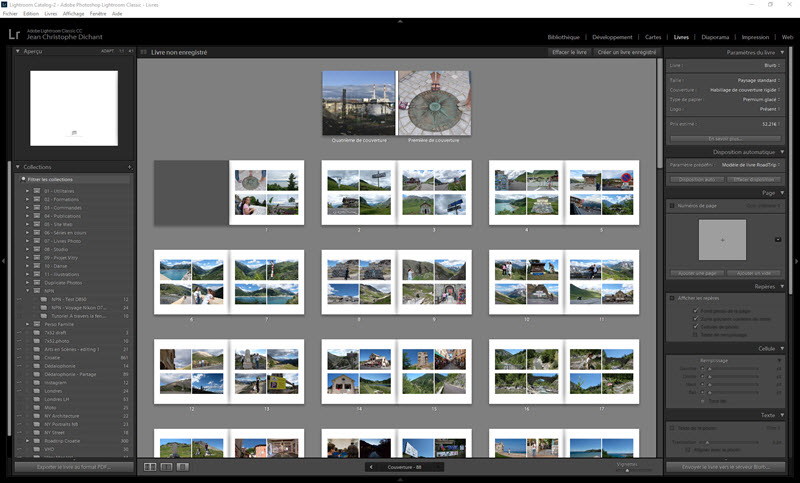Collapse right panel group arrow
Viewport: 800px width, 483px height.
click(796, 262)
